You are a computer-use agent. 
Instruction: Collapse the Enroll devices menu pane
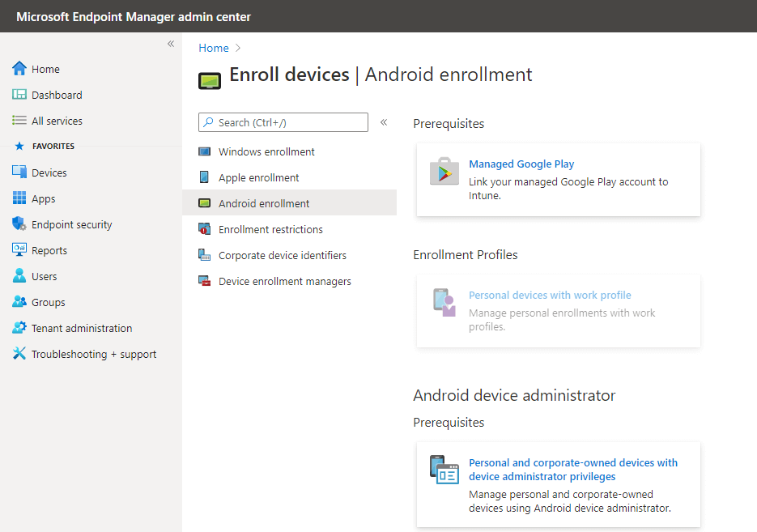click(x=384, y=122)
